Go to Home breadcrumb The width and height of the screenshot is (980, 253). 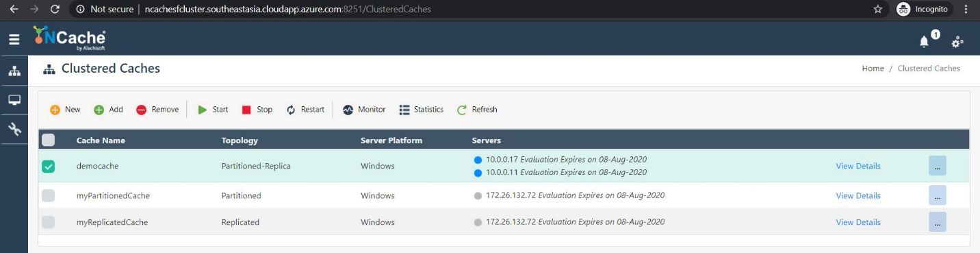click(x=873, y=69)
